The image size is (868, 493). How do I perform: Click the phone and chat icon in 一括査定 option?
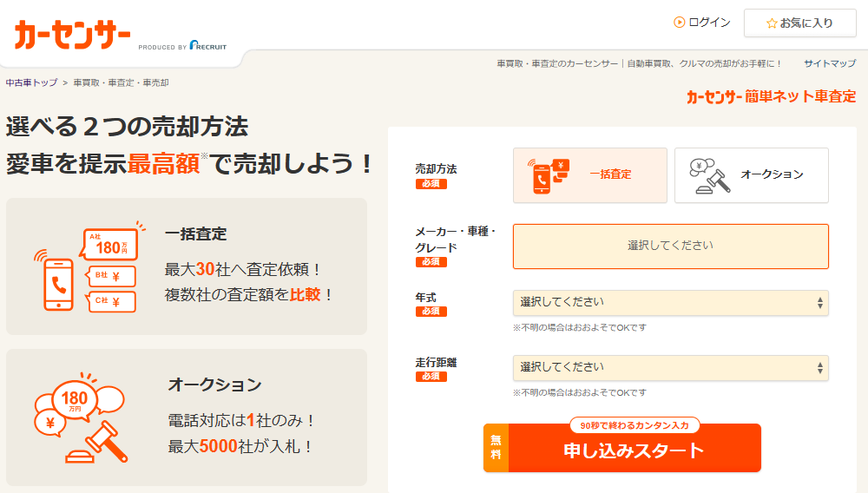[548, 176]
